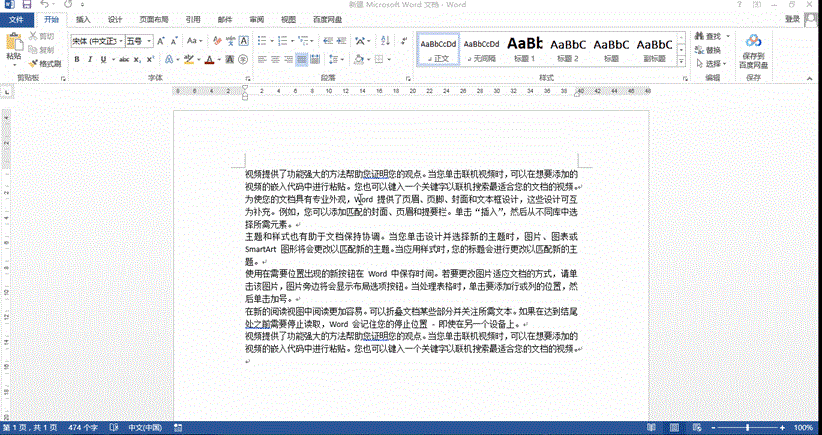Click the bullet list icon
The width and height of the screenshot is (822, 435).
point(259,41)
